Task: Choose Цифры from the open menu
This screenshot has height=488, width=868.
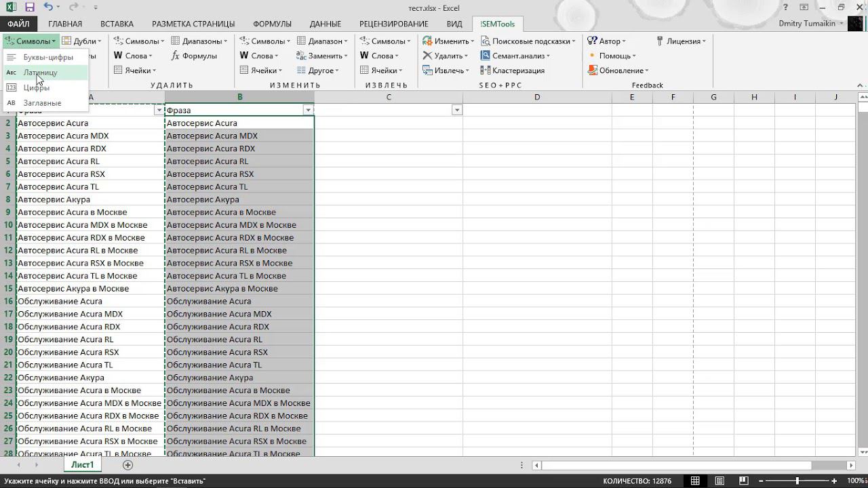Action: coord(46,87)
